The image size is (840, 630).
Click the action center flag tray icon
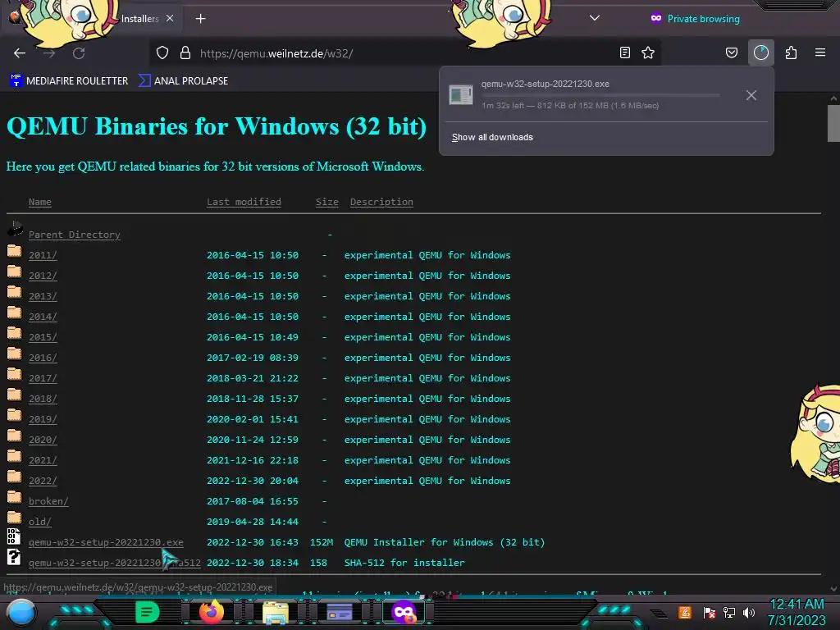tap(710, 613)
